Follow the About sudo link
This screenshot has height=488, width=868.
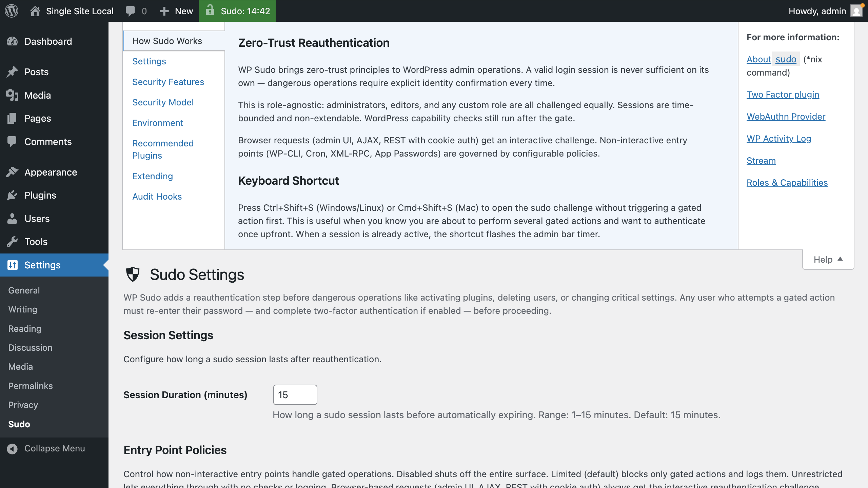tap(771, 59)
